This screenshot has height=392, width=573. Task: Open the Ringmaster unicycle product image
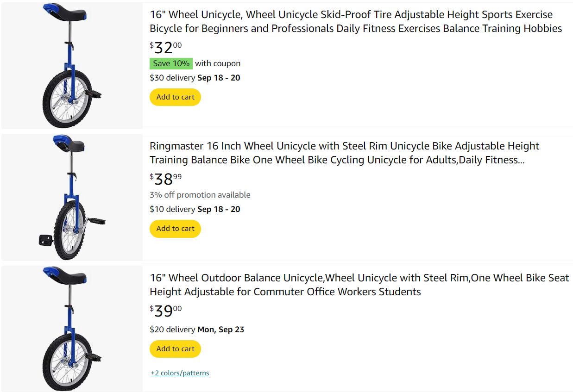72,197
